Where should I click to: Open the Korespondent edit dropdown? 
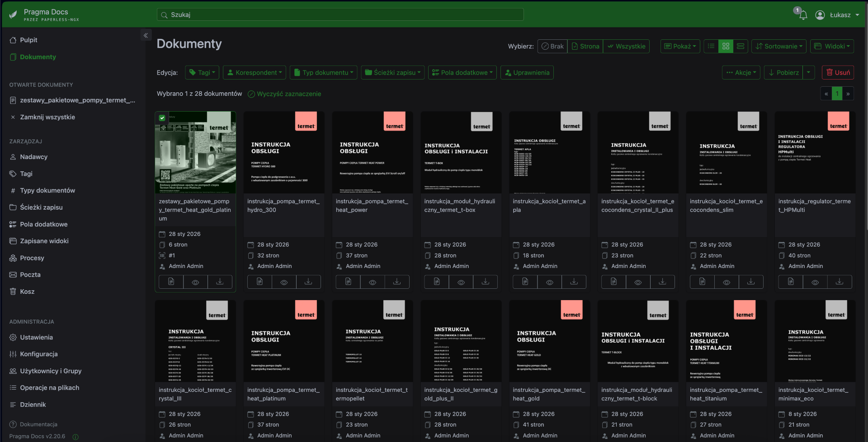click(x=255, y=72)
